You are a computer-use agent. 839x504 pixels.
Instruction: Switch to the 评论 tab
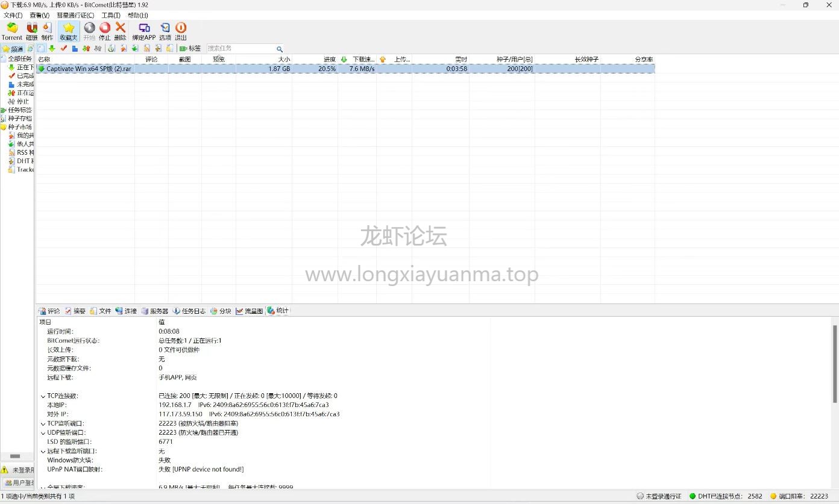click(49, 311)
